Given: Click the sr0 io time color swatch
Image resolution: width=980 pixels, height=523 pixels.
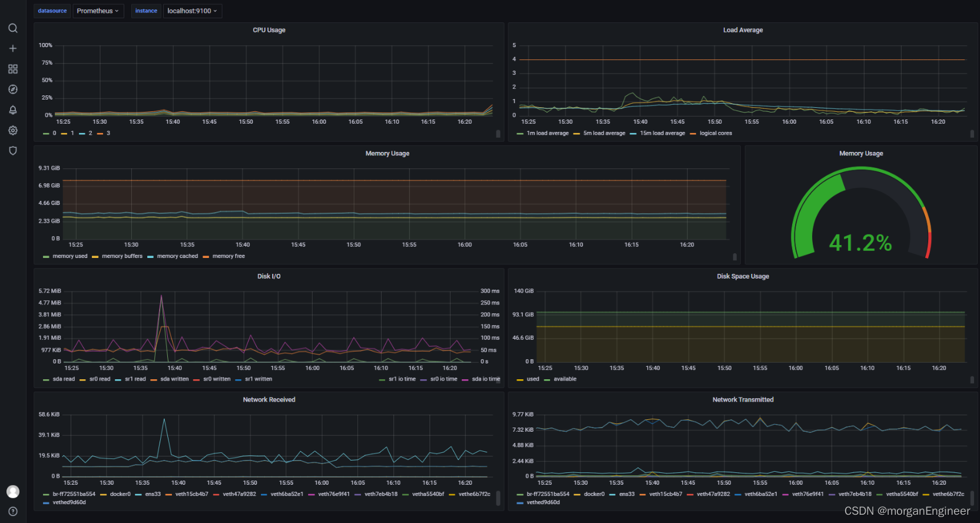Looking at the screenshot, I should pos(423,380).
